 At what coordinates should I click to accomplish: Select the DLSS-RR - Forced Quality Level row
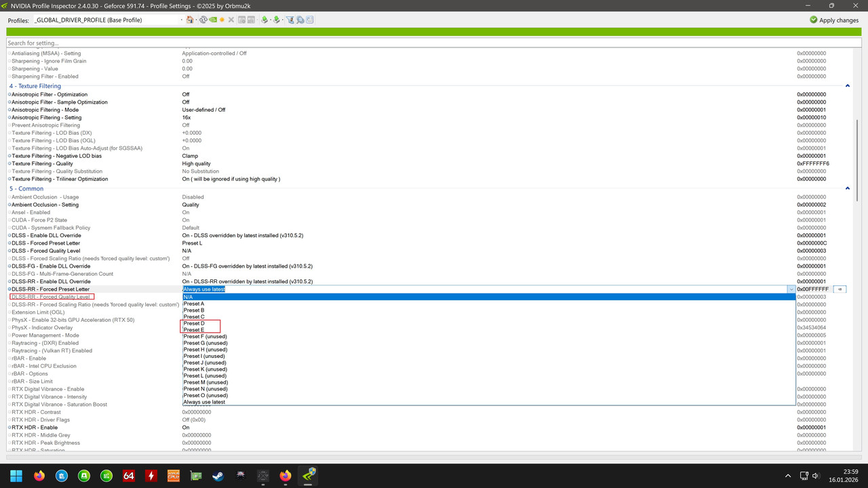click(x=52, y=297)
